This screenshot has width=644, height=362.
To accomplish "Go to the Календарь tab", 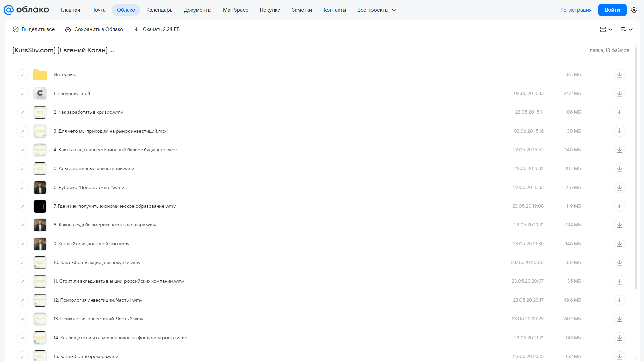I will (159, 10).
